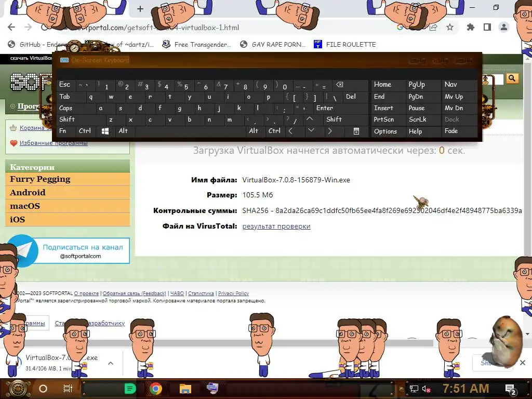Toggle the Fn key on keyboard
532x399 pixels.
pyautogui.click(x=66, y=131)
